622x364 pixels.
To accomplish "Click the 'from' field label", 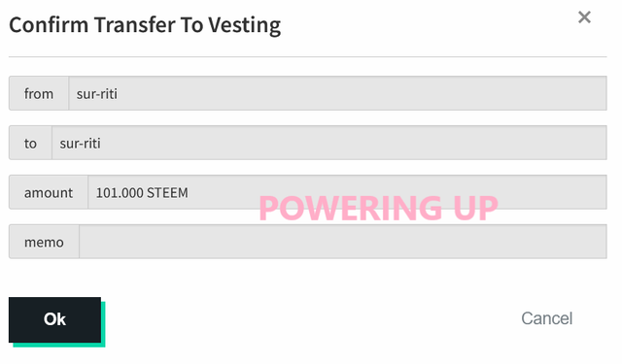I will (39, 93).
